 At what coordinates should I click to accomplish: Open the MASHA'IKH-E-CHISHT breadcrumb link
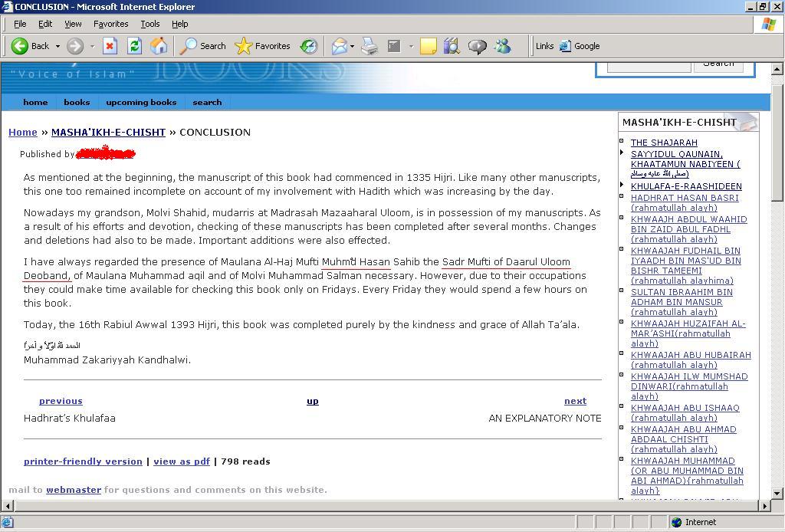coord(108,132)
